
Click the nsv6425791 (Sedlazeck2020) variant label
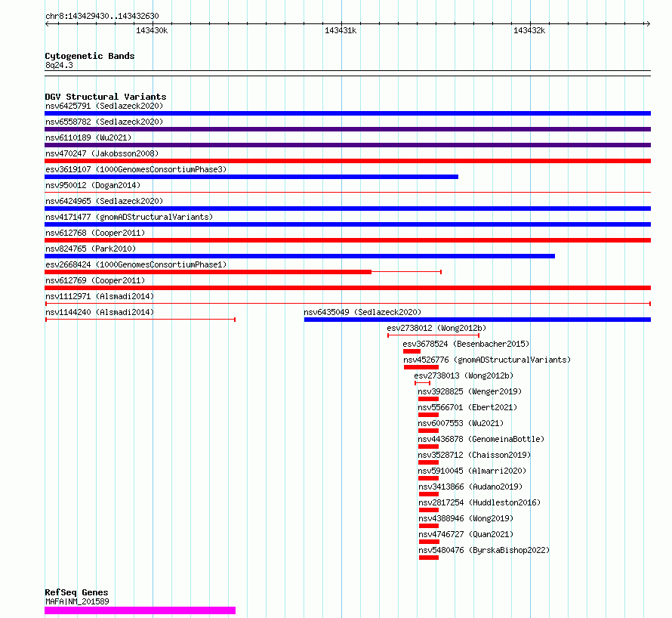coord(104,106)
